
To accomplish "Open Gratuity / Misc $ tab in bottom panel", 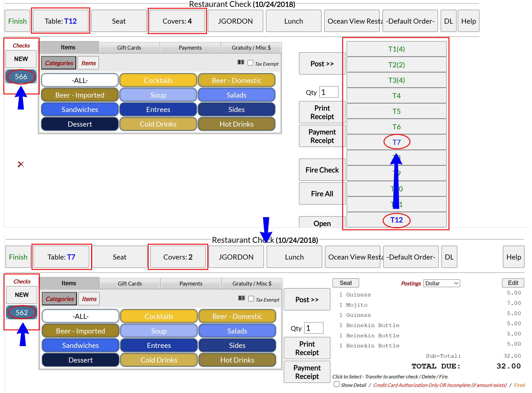I will (252, 284).
